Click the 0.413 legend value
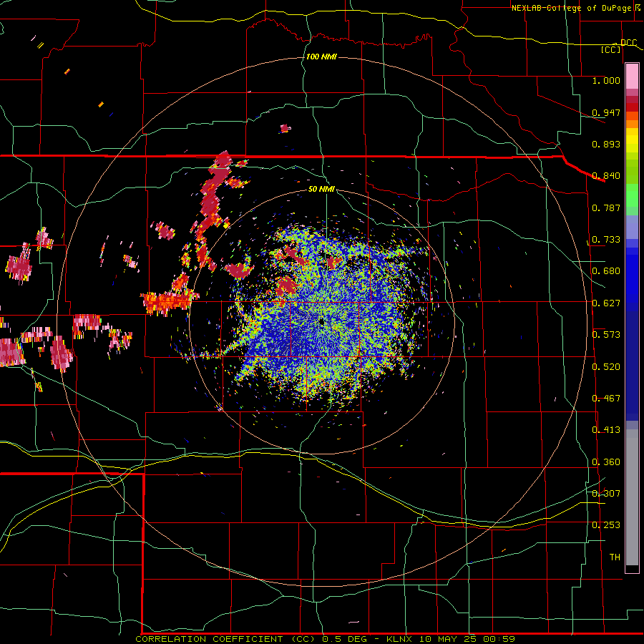 tap(606, 430)
